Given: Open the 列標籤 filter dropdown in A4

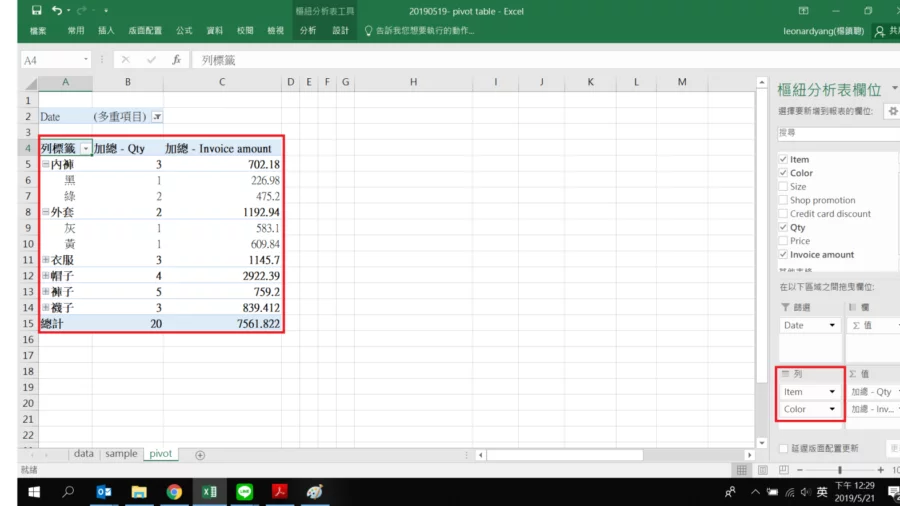Looking at the screenshot, I should coord(85,149).
